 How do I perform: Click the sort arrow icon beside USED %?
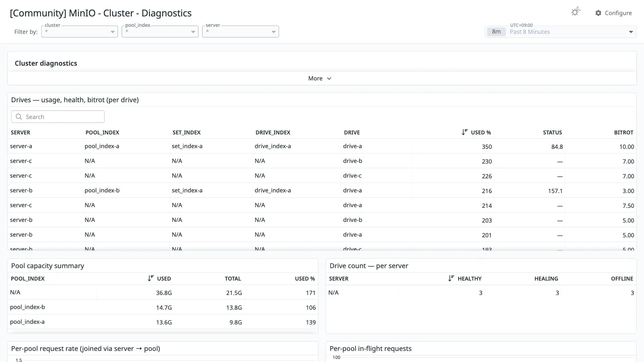click(x=465, y=132)
